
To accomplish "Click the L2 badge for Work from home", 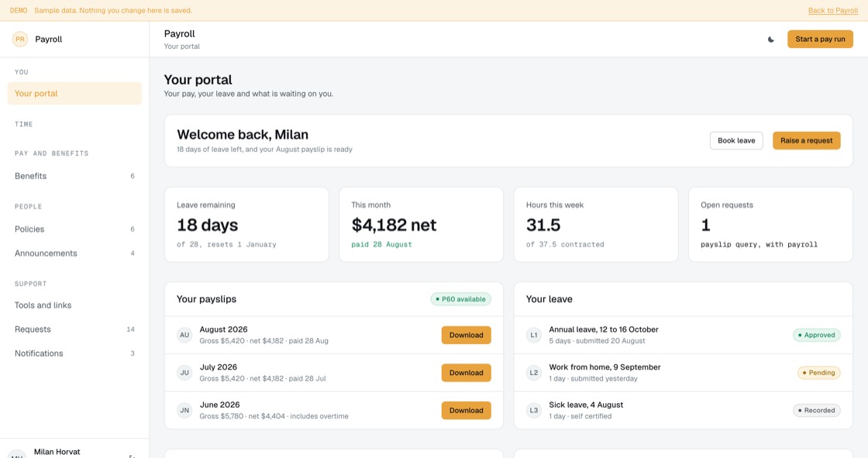I will pyautogui.click(x=534, y=373).
